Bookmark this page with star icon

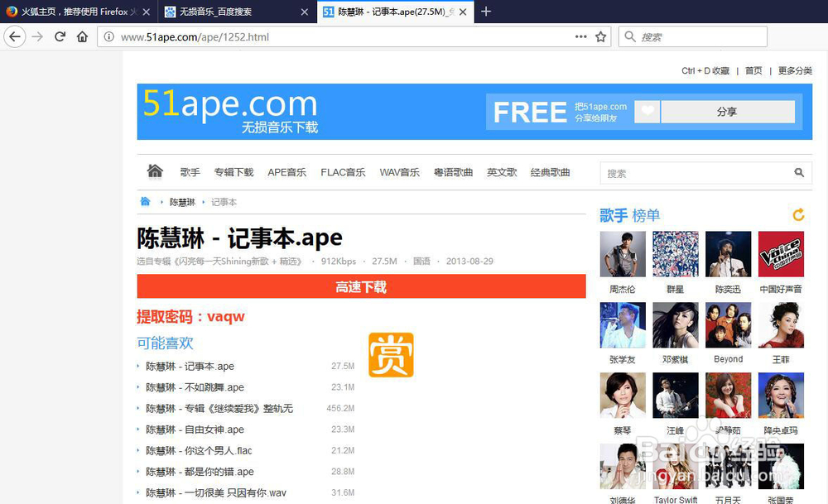pyautogui.click(x=600, y=36)
